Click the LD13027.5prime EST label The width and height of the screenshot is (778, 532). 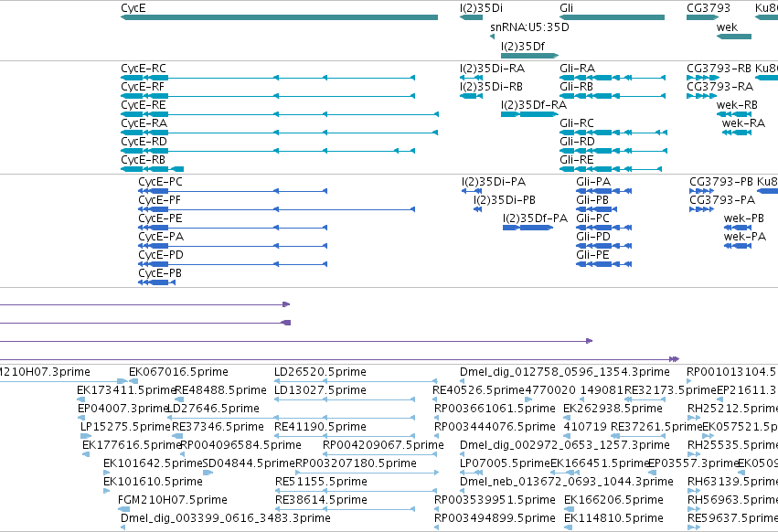(x=321, y=390)
